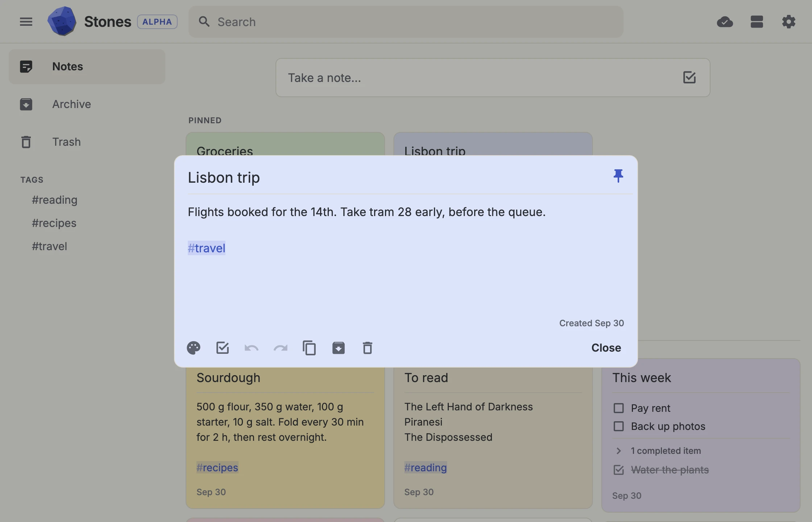Check the Pay rent checkbox
The width and height of the screenshot is (812, 522).
coord(618,408)
